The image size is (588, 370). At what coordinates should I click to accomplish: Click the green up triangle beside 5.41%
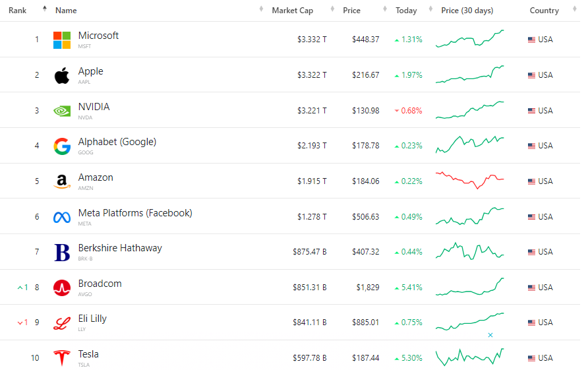click(397, 288)
